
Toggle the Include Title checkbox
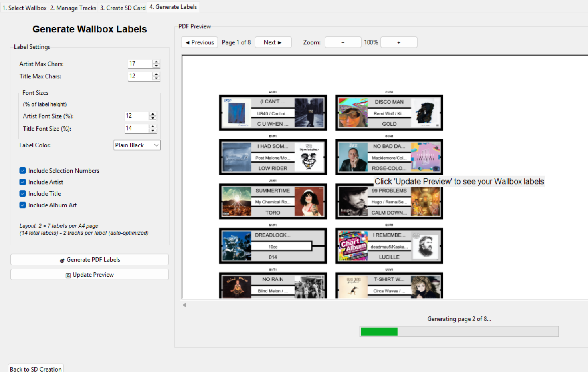[23, 194]
